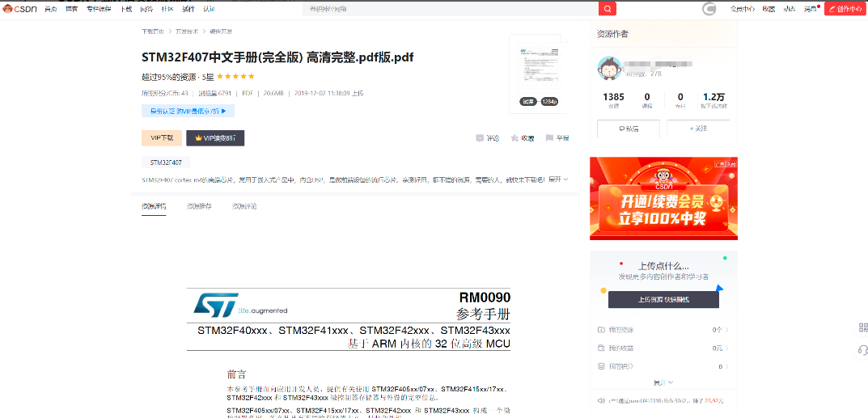Click the ST life.augmented logo
The image size is (868, 418).
click(x=240, y=305)
